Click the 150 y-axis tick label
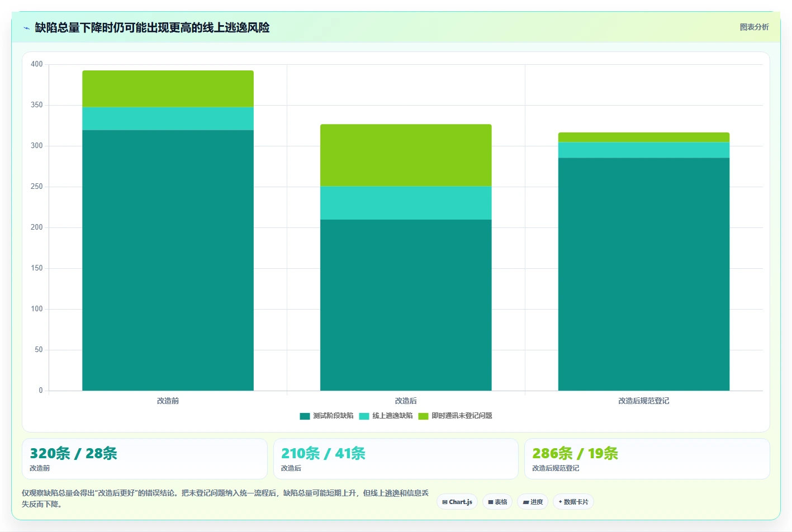Image resolution: width=792 pixels, height=532 pixels. (37, 268)
